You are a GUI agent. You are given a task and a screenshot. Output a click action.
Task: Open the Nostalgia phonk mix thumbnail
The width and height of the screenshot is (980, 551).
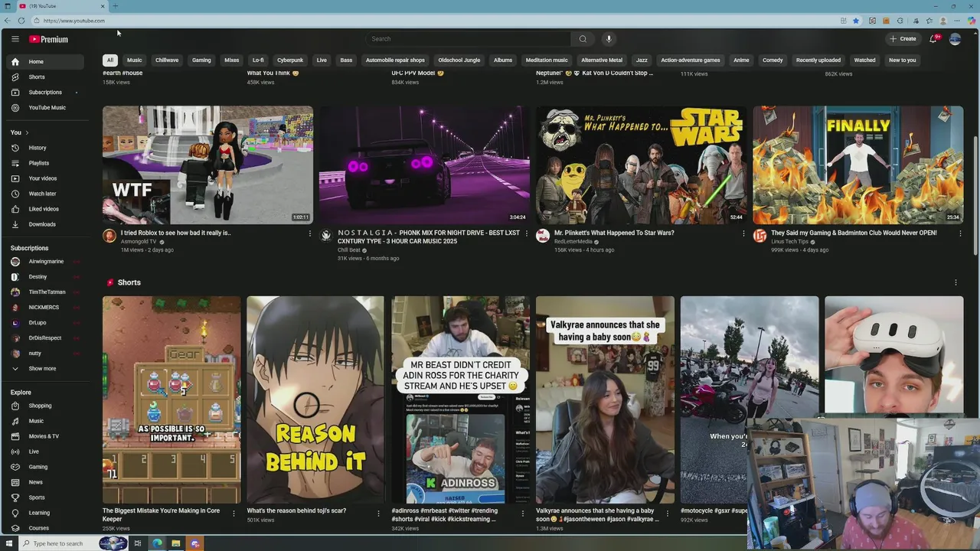click(x=424, y=165)
